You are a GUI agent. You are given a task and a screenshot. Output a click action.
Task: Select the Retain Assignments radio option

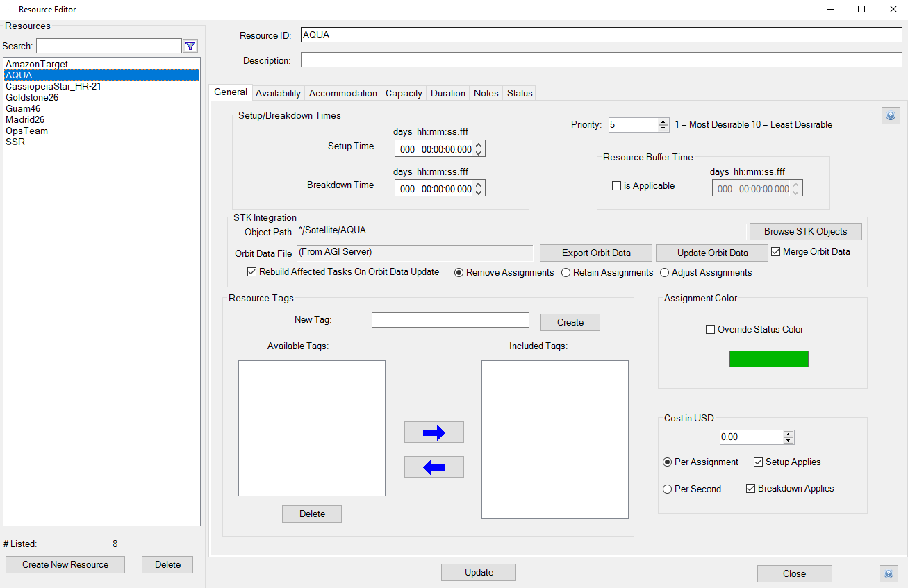pyautogui.click(x=566, y=273)
